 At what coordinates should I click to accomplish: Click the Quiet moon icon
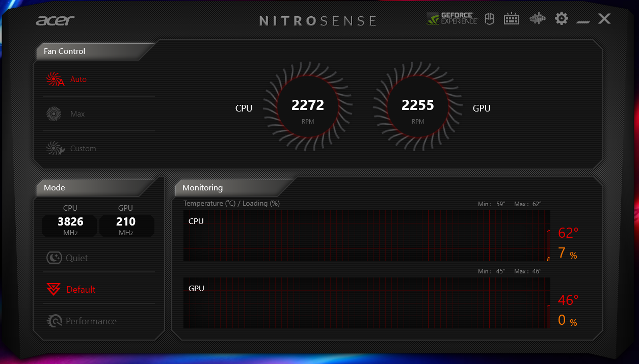(54, 258)
